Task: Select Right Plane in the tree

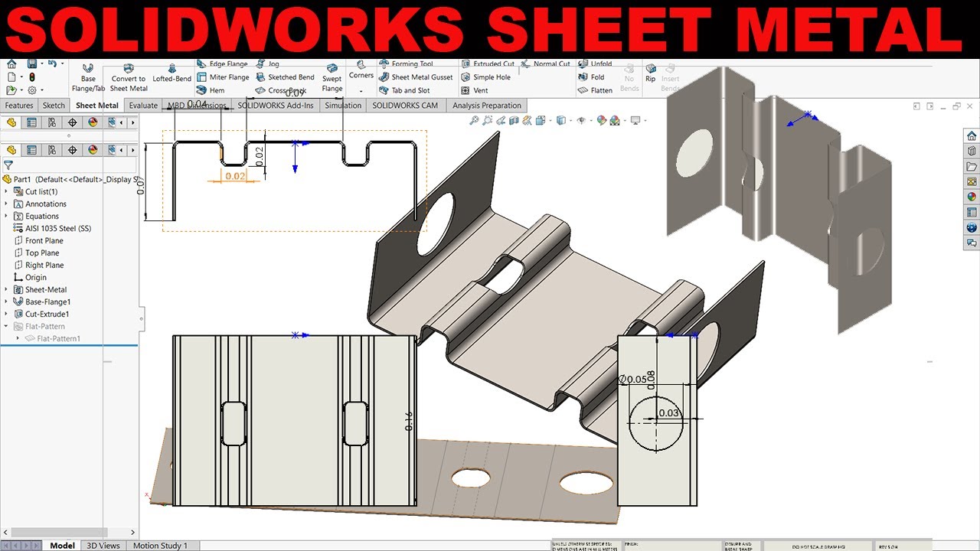Action: 38,265
